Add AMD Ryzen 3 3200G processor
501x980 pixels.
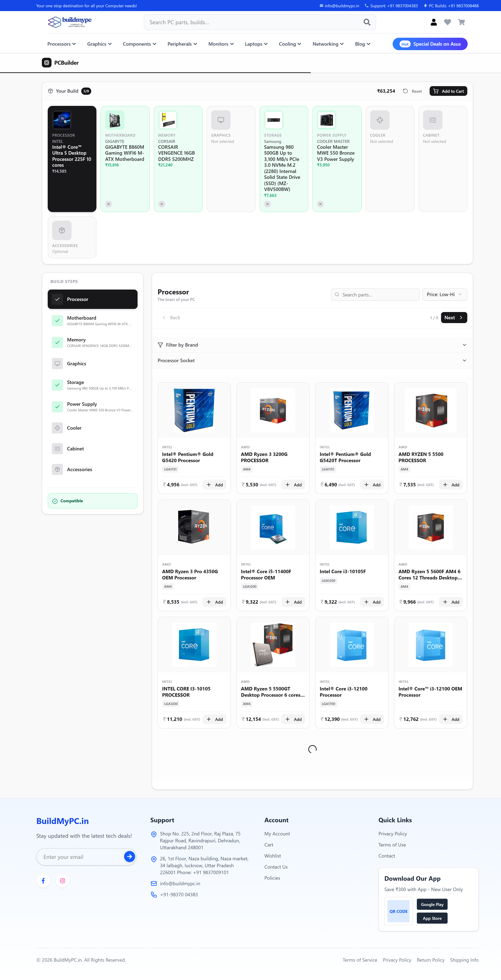click(293, 485)
